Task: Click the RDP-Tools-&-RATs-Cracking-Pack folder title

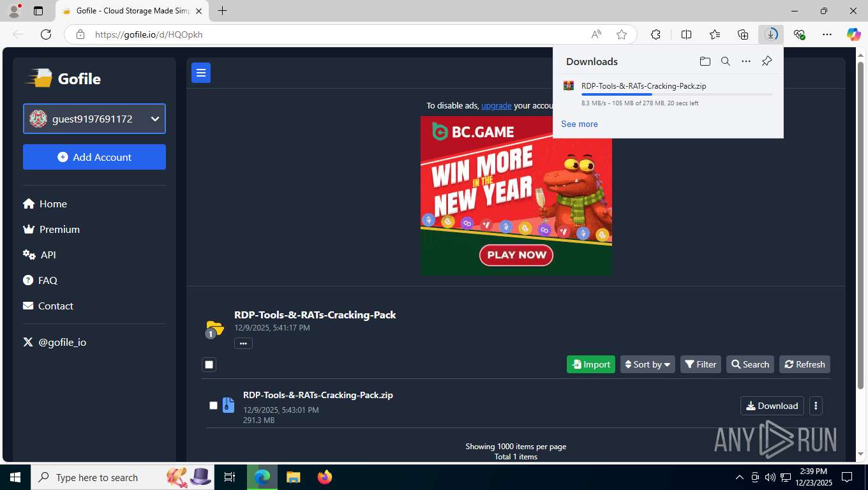Action: point(315,315)
